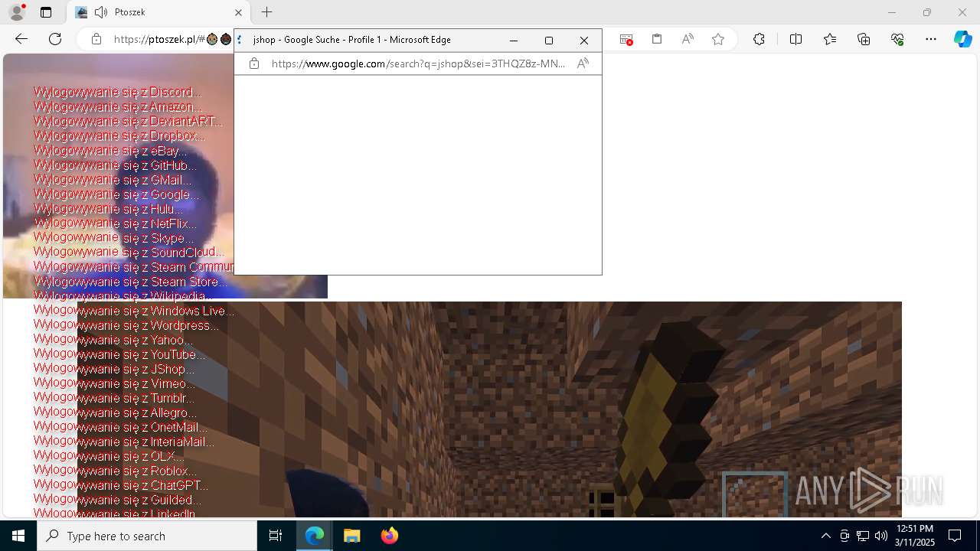Open the taskbar clock 12:51 PM
This screenshot has width=980, height=551.
click(915, 536)
